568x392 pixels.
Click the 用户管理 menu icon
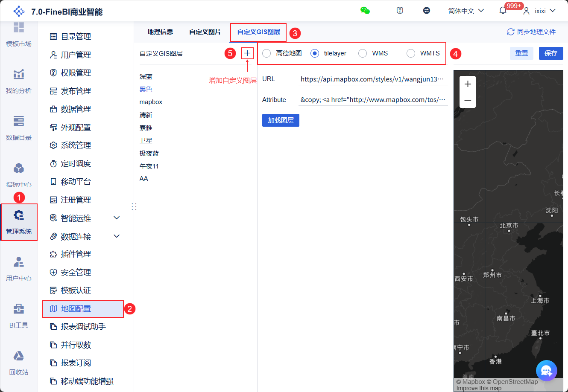point(53,55)
